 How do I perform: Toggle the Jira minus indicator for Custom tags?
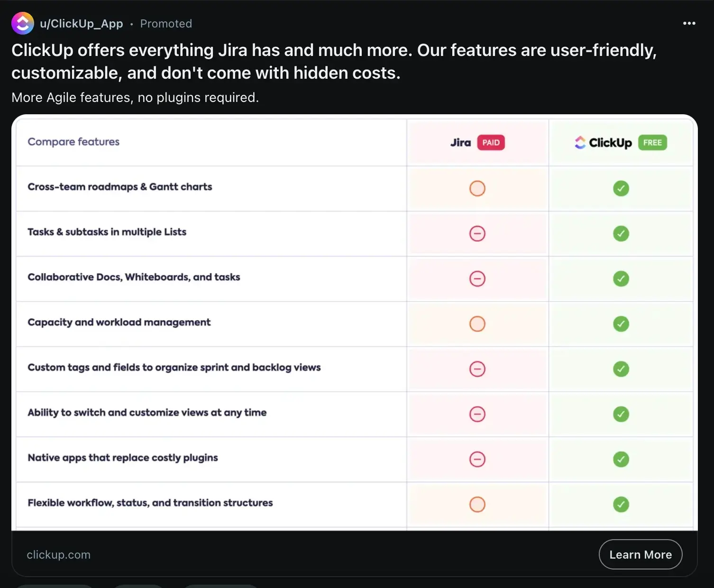pos(477,369)
